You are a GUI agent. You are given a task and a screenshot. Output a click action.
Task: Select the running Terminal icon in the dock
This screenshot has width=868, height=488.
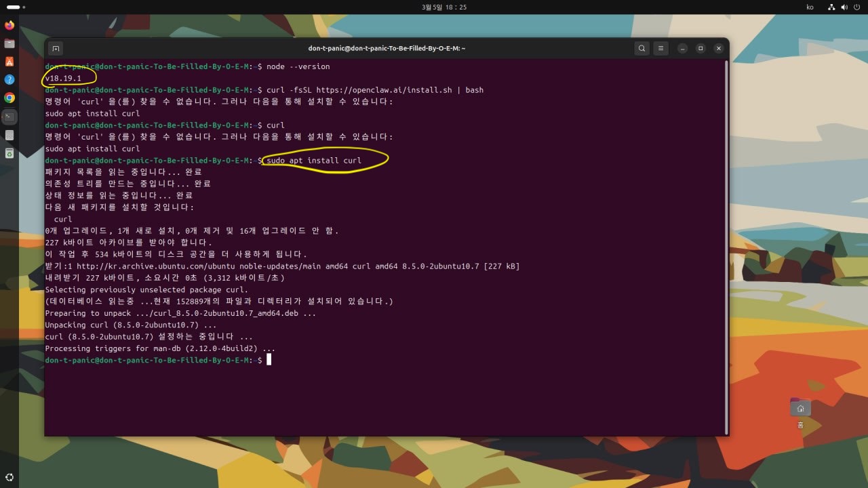point(9,115)
